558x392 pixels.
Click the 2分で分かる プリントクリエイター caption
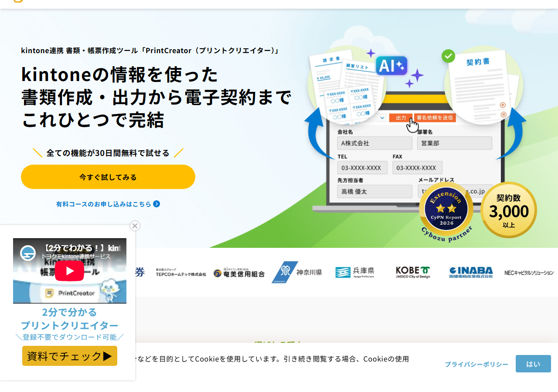(70, 319)
